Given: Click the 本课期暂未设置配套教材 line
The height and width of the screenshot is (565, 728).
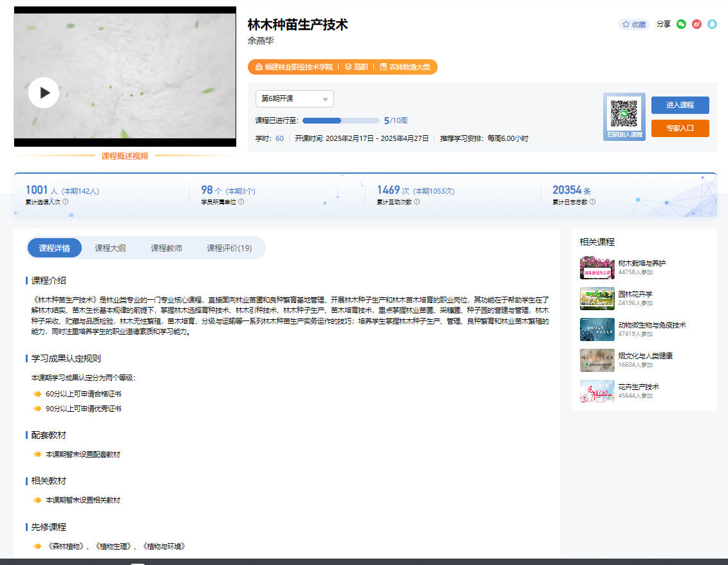Looking at the screenshot, I should 82,454.
